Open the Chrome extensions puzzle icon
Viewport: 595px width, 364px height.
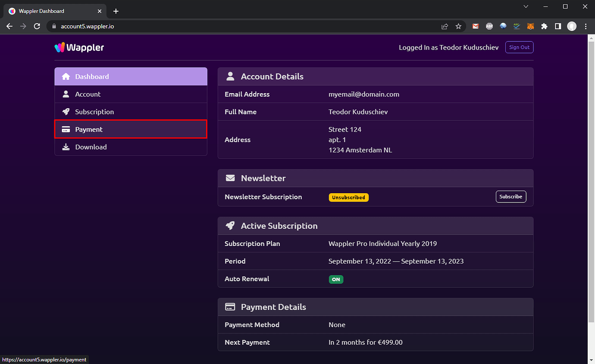544,26
